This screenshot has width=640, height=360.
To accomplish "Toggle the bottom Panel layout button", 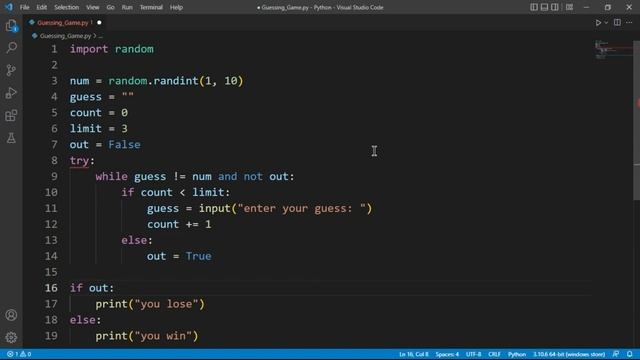I will (544, 7).
